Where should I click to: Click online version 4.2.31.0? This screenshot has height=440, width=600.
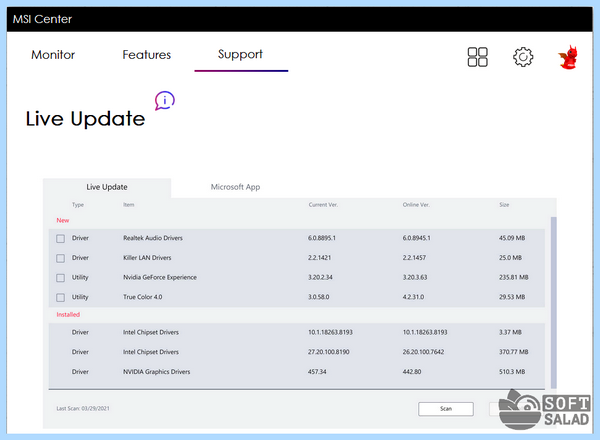(x=413, y=297)
